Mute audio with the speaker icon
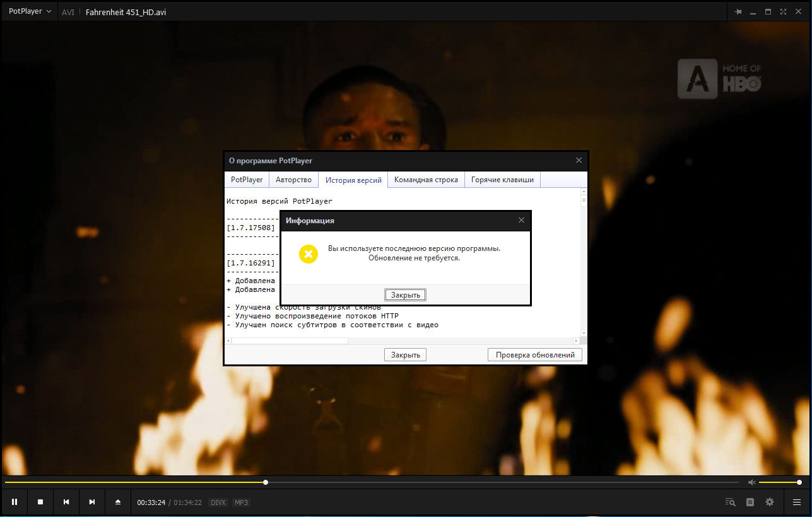The width and height of the screenshot is (812, 517). (751, 482)
